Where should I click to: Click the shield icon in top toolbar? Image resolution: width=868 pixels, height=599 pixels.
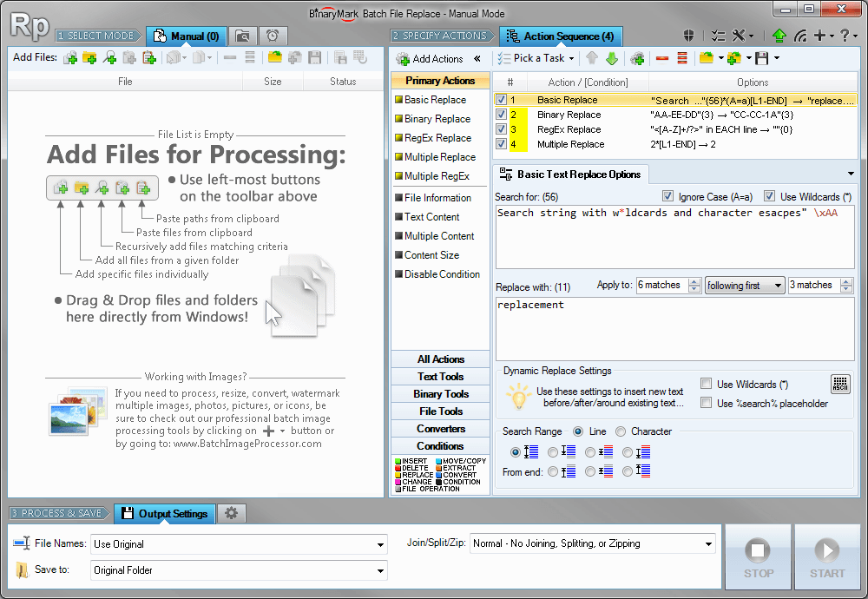[x=688, y=36]
